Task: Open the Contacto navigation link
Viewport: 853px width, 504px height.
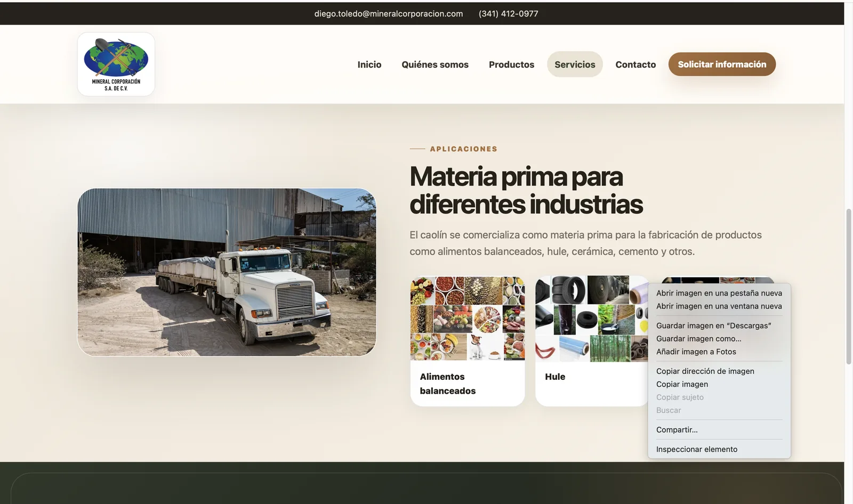Action: click(x=635, y=64)
